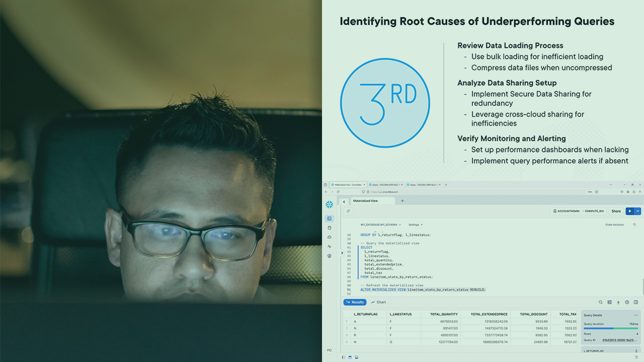Select the Materialized View worksheet tab
This screenshot has width=644, height=362.
click(x=366, y=201)
